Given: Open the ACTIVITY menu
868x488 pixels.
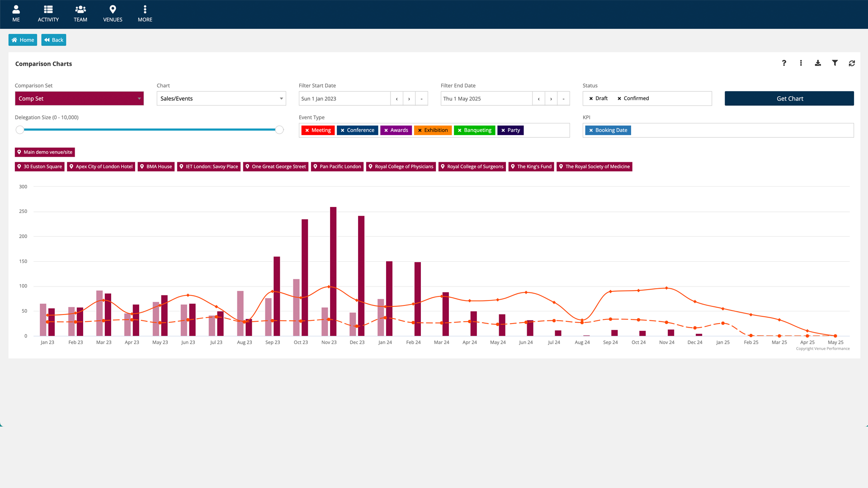Looking at the screenshot, I should (x=48, y=14).
